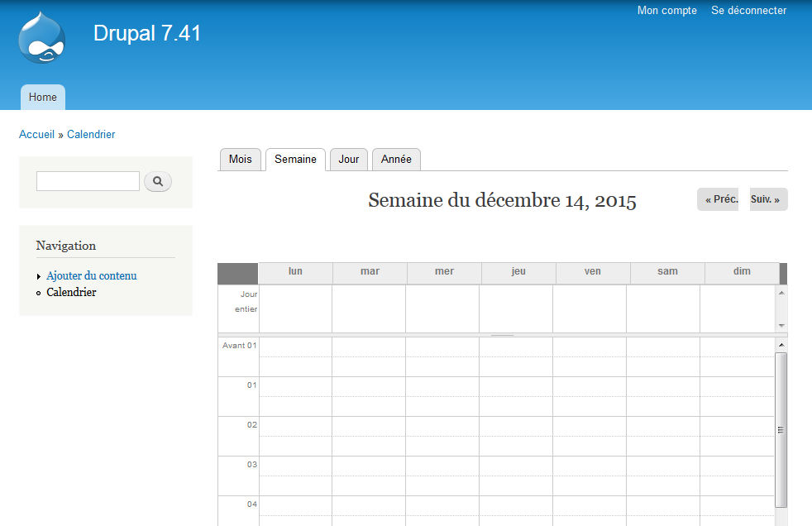
Task: Click the hourly grid scrollbar thumb
Action: click(781, 430)
